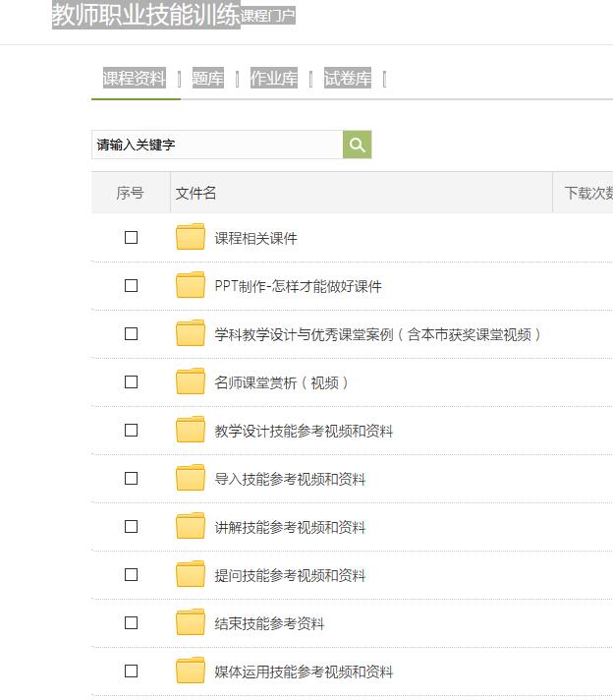Click the green search magnifier button
The width and height of the screenshot is (613, 700).
(357, 145)
